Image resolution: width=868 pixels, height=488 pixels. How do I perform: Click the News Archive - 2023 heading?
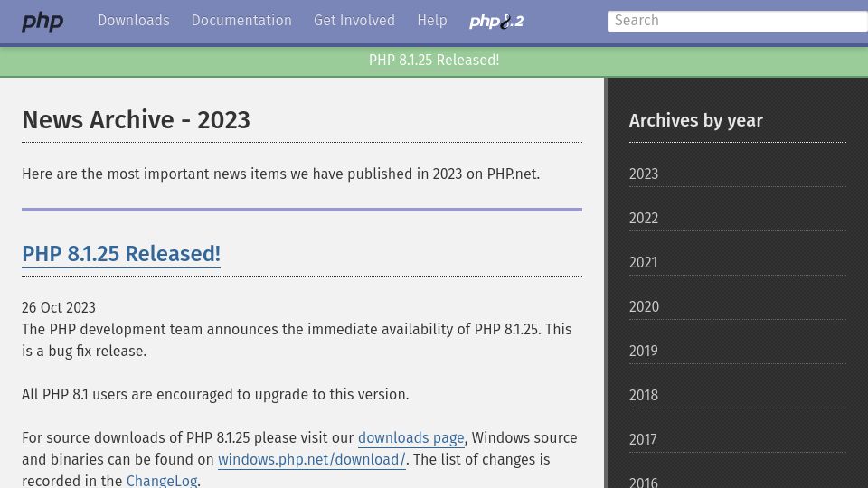[136, 120]
